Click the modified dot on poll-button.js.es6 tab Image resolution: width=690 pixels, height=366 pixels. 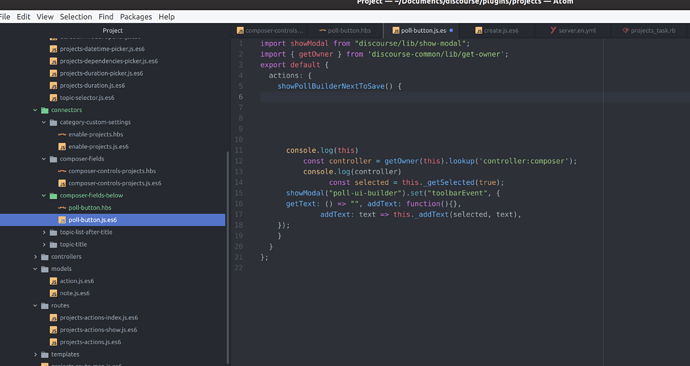coord(451,30)
